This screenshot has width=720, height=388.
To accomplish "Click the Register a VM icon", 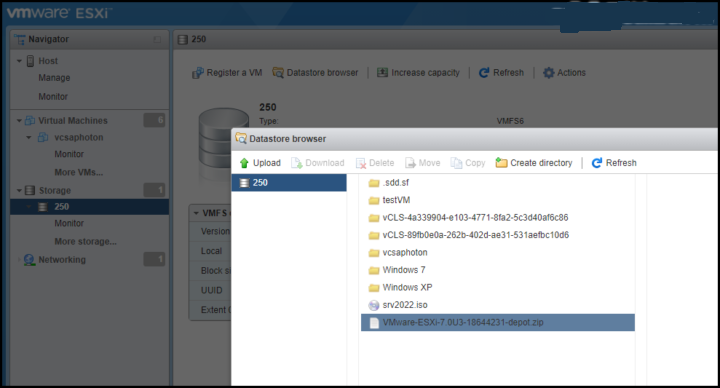I will point(197,73).
